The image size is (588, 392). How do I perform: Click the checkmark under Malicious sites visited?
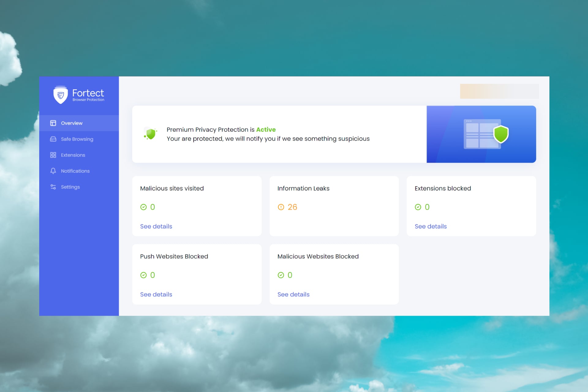(143, 207)
